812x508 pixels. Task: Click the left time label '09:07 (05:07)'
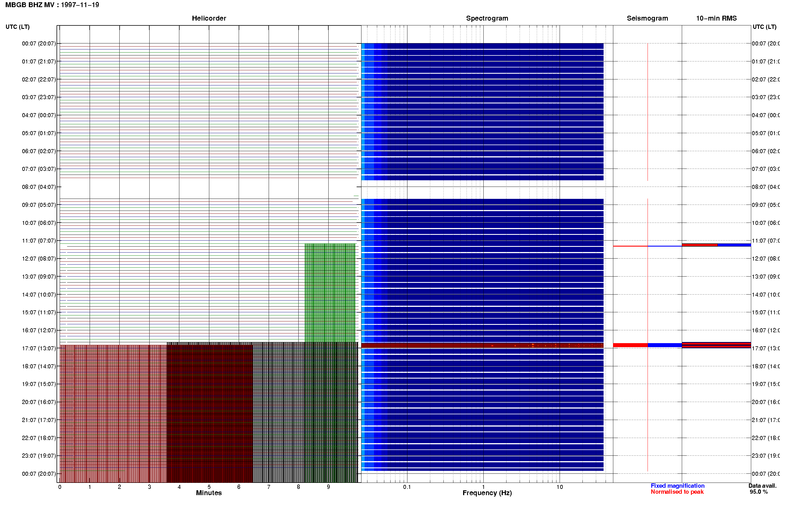[39, 205]
